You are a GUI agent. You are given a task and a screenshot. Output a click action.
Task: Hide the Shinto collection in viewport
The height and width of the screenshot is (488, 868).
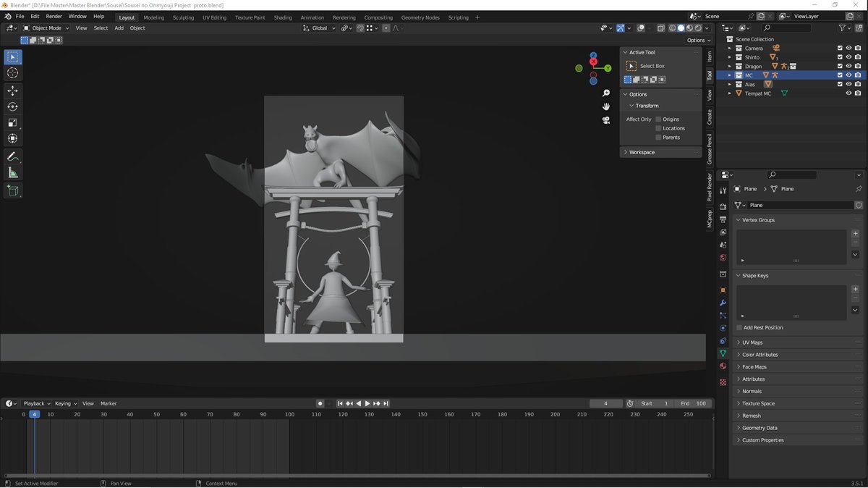(x=848, y=57)
